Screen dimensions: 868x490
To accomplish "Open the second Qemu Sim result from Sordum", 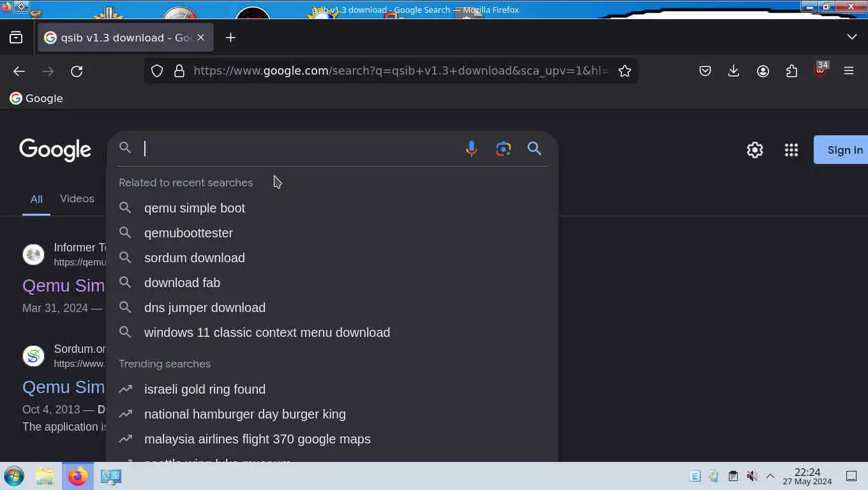I will coord(64,387).
